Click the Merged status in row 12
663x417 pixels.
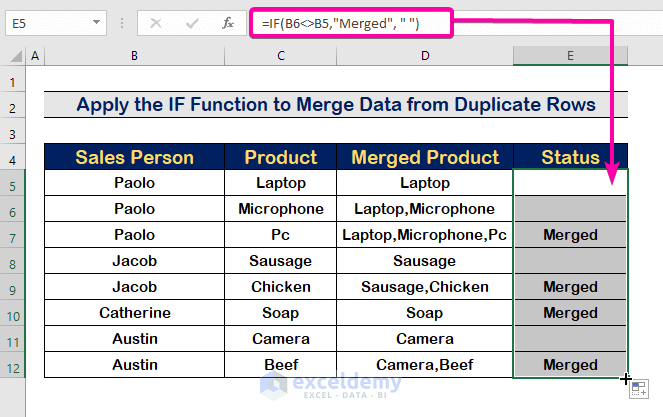[x=570, y=365]
